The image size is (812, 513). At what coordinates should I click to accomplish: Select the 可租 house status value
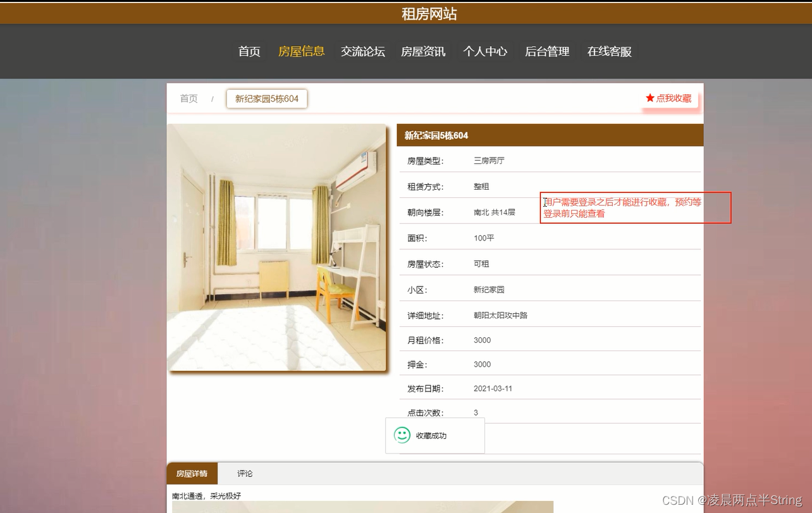coord(481,264)
